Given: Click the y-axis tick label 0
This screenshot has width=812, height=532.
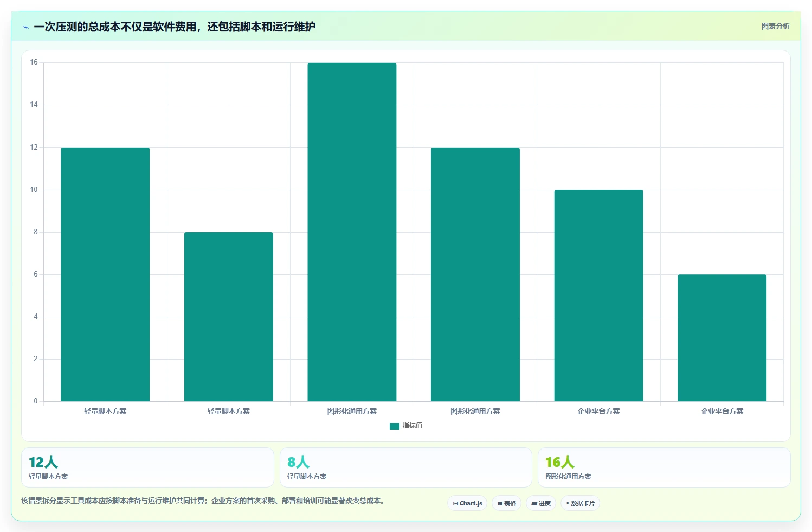Looking at the screenshot, I should pos(36,401).
